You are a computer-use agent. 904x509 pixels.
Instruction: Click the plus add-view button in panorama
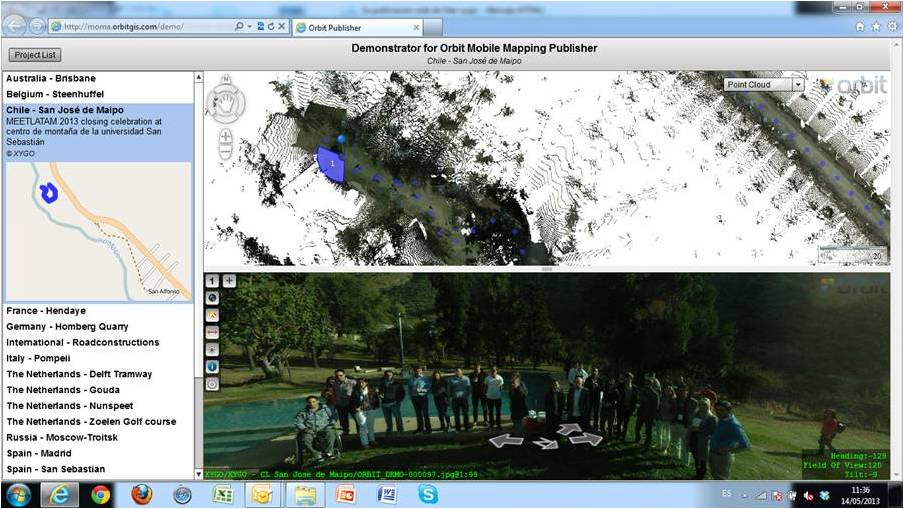pyautogui.click(x=229, y=281)
